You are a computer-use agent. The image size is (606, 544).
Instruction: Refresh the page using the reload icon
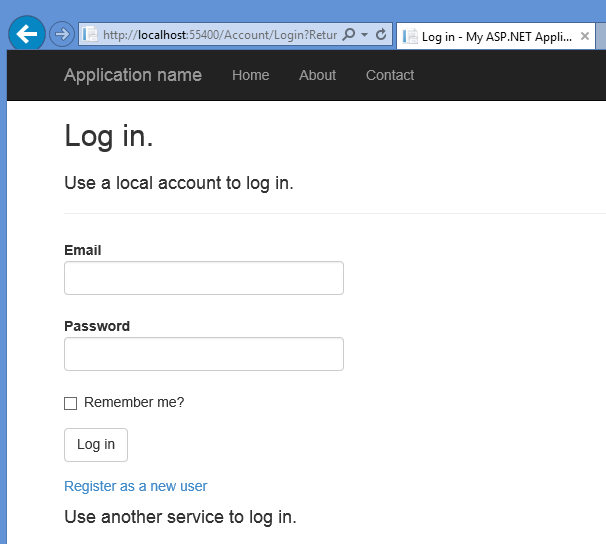point(381,35)
